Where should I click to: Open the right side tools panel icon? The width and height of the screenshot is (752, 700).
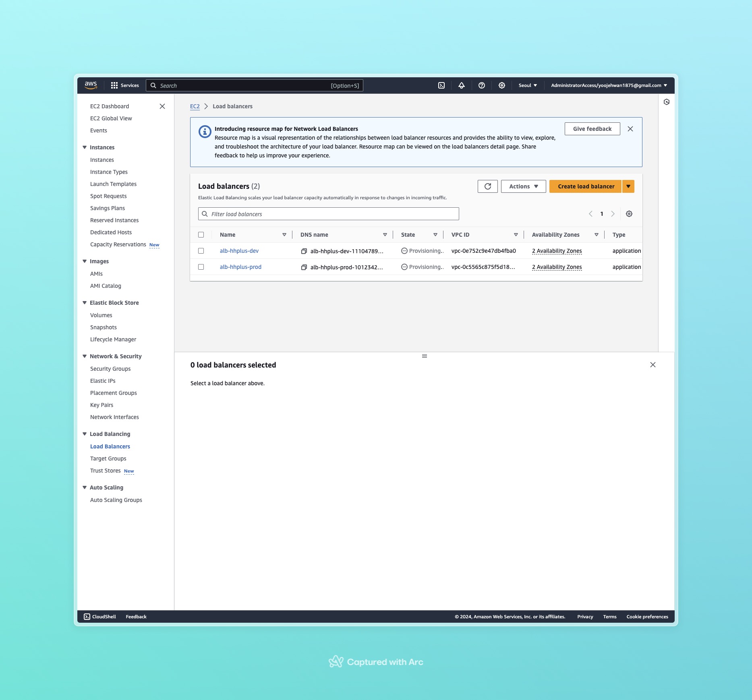(x=667, y=102)
